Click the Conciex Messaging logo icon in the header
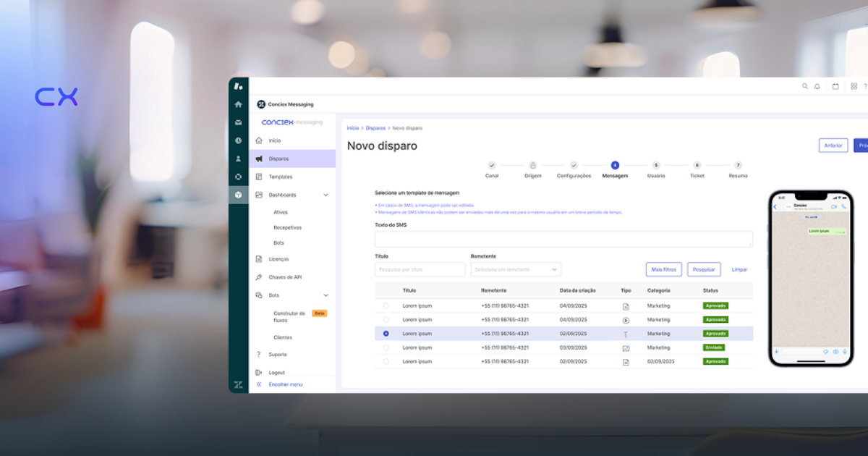This screenshot has width=868, height=456. tap(261, 104)
